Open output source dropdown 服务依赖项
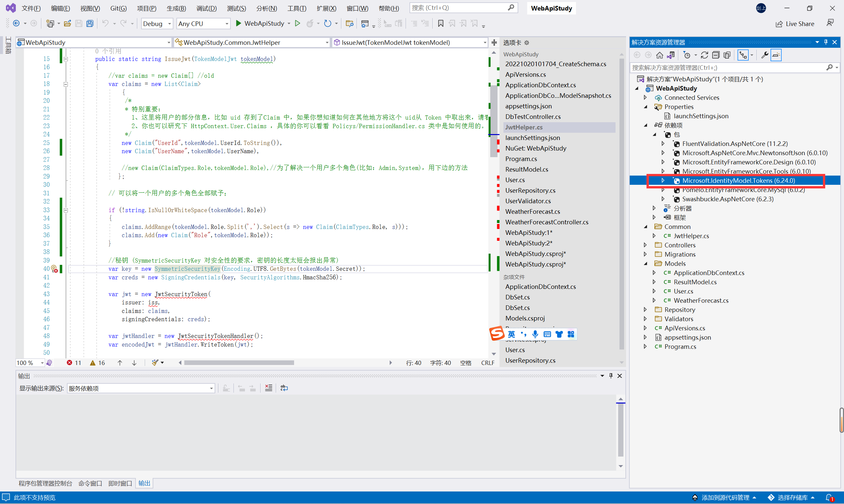 click(x=141, y=388)
